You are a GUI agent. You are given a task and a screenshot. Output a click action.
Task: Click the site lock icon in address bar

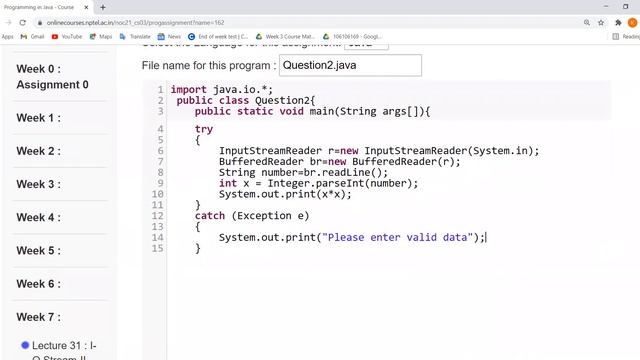click(x=40, y=23)
